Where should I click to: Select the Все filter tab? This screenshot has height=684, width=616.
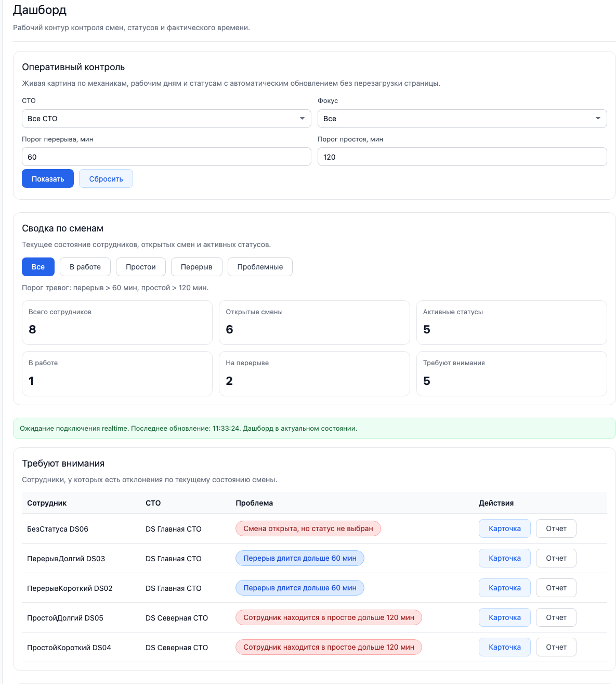click(38, 267)
